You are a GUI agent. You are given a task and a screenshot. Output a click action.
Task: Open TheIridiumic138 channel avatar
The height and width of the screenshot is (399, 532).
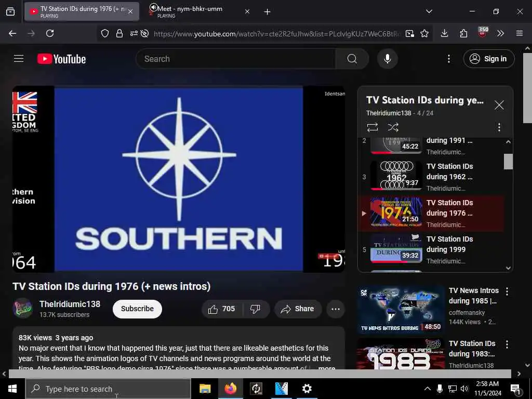22,308
